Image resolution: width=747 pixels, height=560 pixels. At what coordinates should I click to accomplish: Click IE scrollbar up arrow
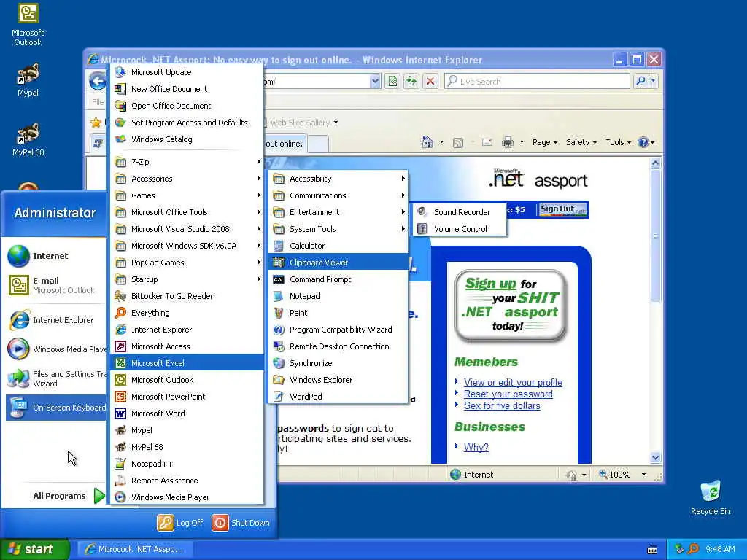(x=655, y=163)
